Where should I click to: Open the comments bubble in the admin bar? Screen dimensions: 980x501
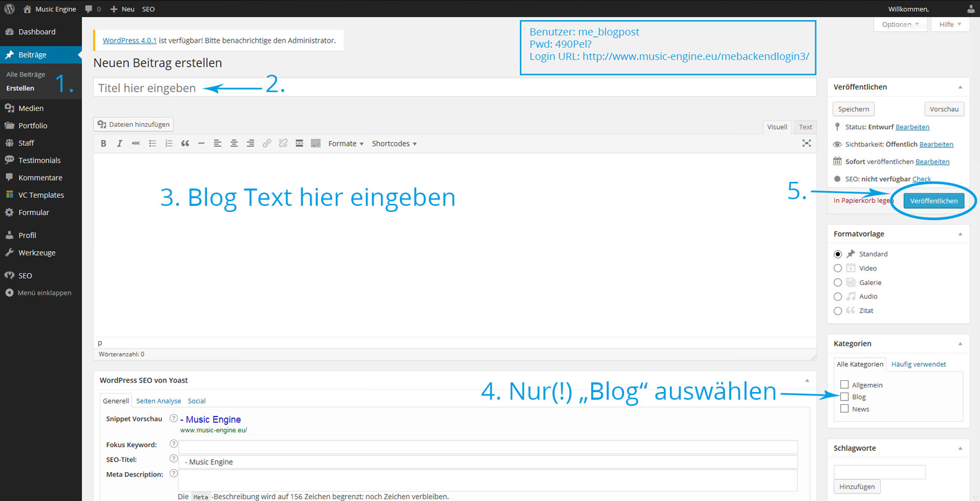92,9
